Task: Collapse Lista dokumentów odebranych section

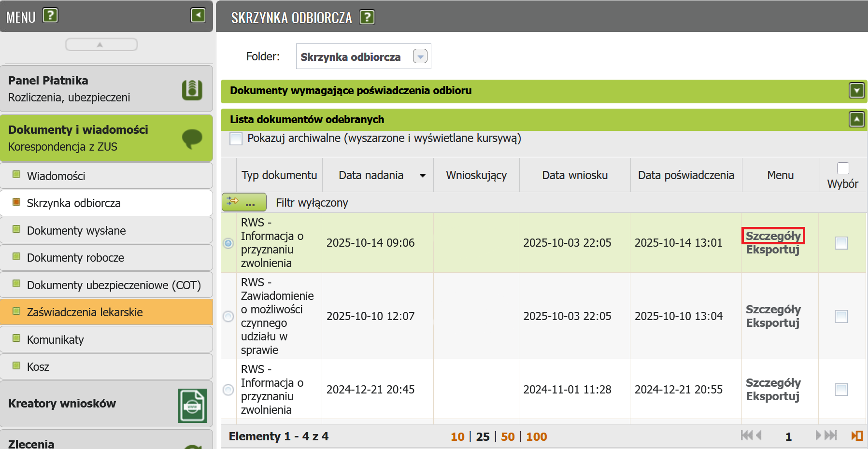Action: [856, 119]
